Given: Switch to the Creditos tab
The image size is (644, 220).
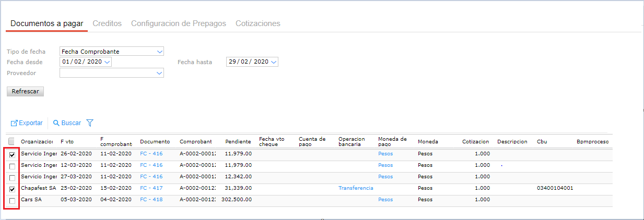Looking at the screenshot, I should coord(107,23).
